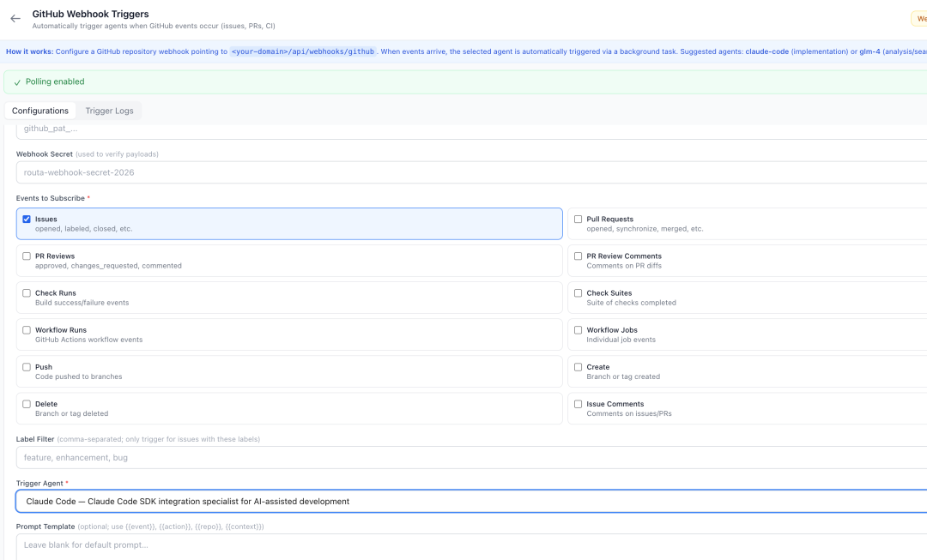Screen dimensions: 927x560
Task: Click 'Branch or tag deleted' description
Action: click(x=71, y=413)
